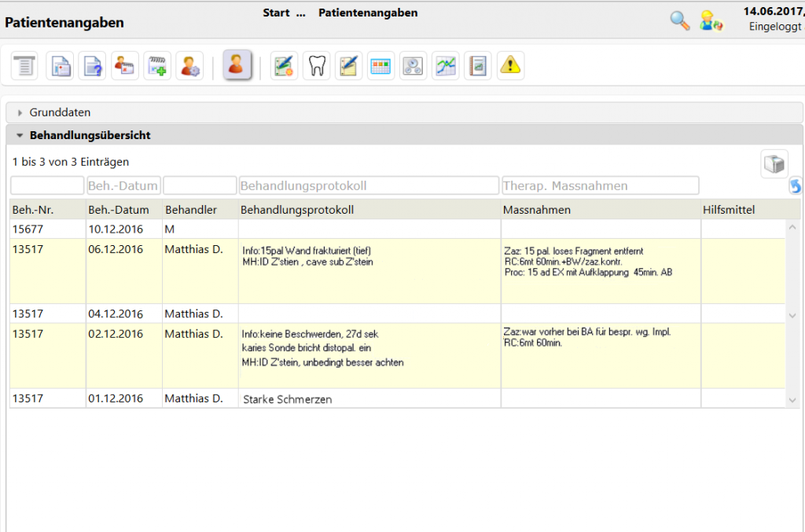This screenshot has width=805, height=532.
Task: Click the print icon above the table
Action: click(774, 164)
